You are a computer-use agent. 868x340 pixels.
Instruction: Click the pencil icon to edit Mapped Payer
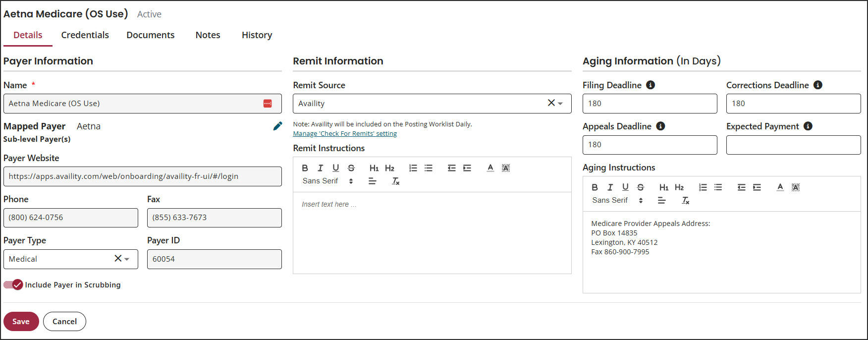[x=277, y=126]
